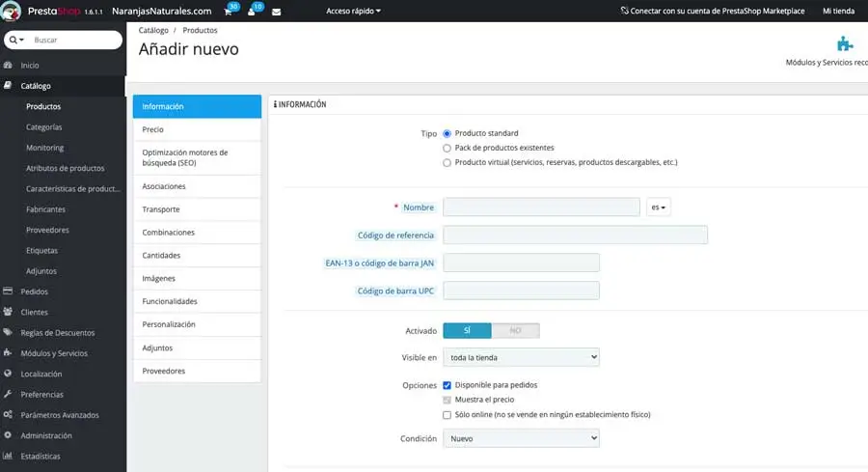Select the Producto virtual radio button
Viewport: 868px width, 472px height.
pyautogui.click(x=447, y=163)
